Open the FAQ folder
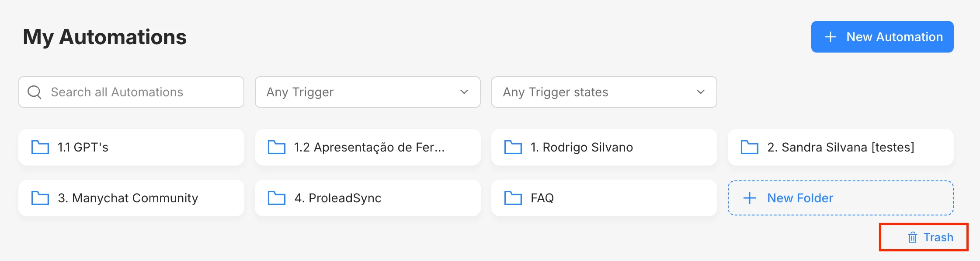This screenshot has height=261, width=980. tap(604, 198)
